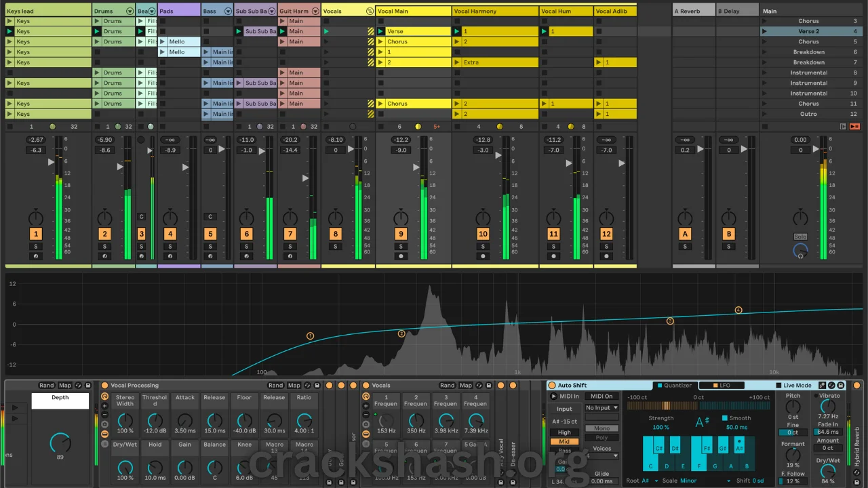
Task: Click Rand on the Vocal Processing rack
Action: (275, 385)
